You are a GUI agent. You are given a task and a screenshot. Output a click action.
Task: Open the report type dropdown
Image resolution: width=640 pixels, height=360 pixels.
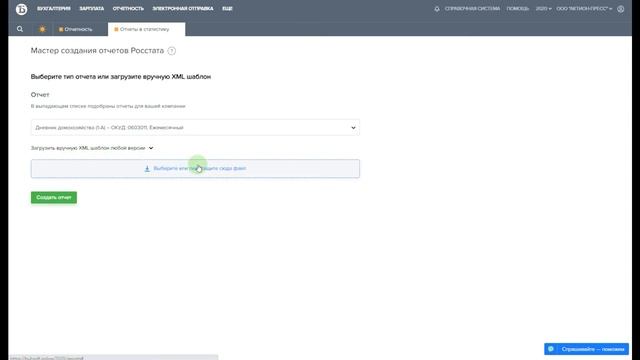[x=195, y=128]
